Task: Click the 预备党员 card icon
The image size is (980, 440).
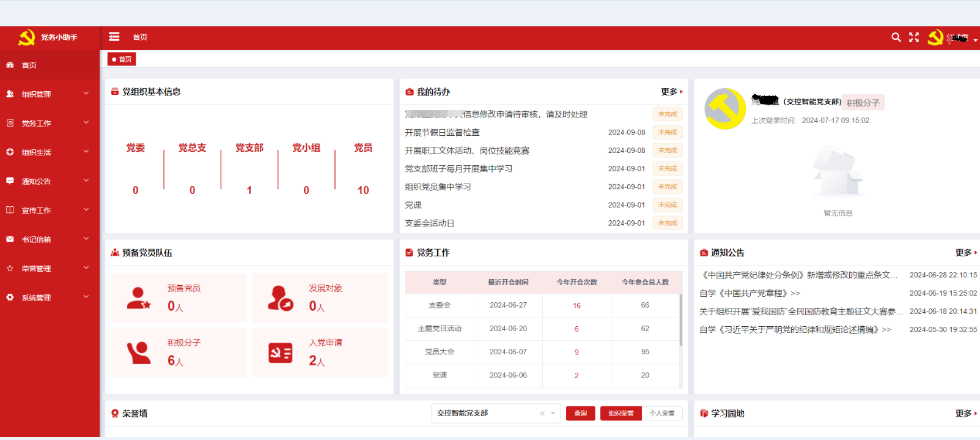Action: 139,298
